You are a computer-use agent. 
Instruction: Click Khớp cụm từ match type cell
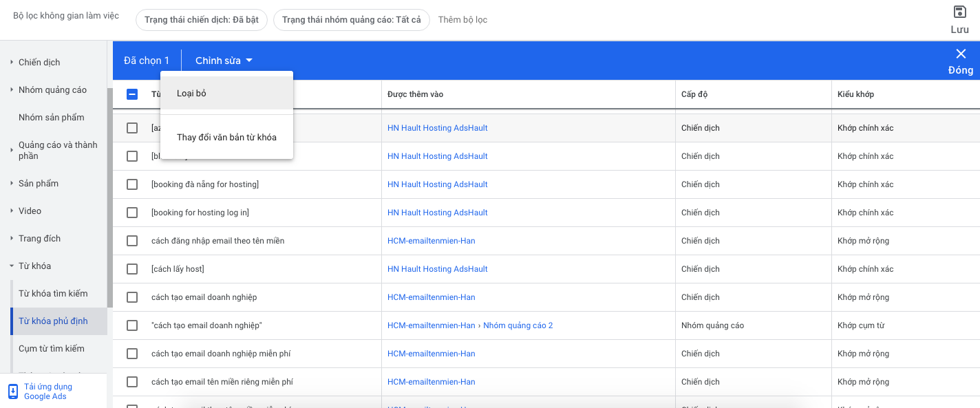pyautogui.click(x=861, y=325)
